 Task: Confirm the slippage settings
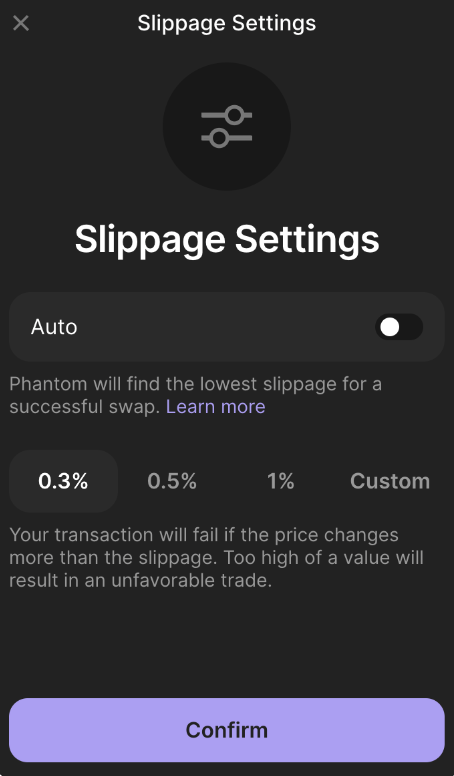tap(227, 730)
